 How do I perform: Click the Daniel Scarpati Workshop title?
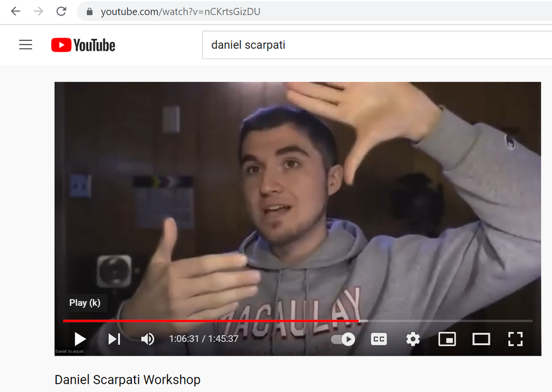pos(128,380)
